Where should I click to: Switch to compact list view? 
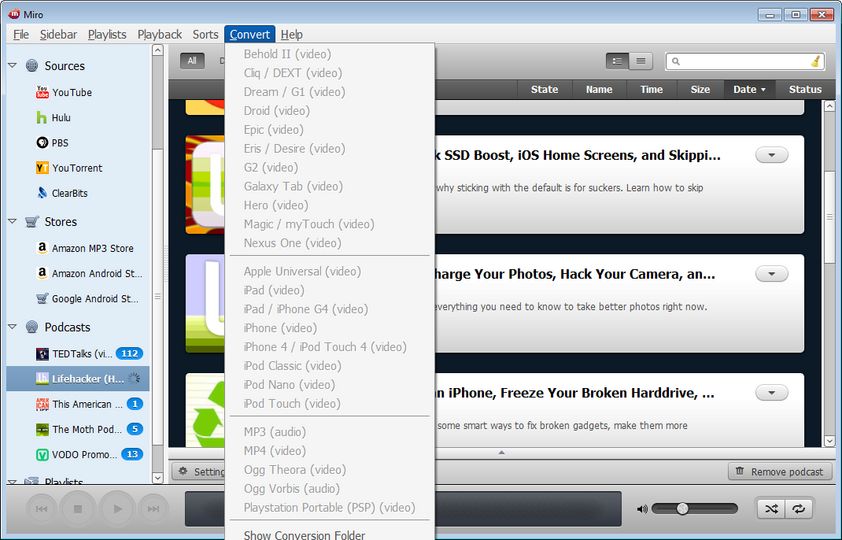point(641,61)
